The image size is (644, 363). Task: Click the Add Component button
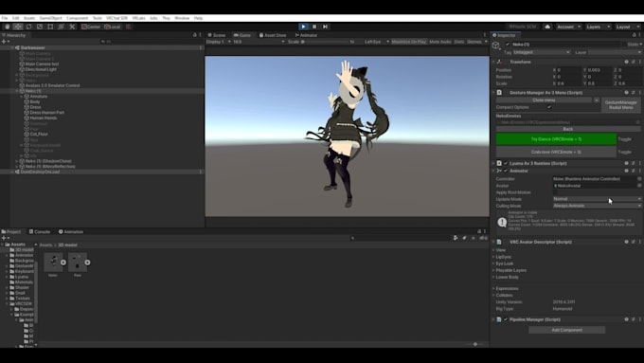click(x=566, y=330)
